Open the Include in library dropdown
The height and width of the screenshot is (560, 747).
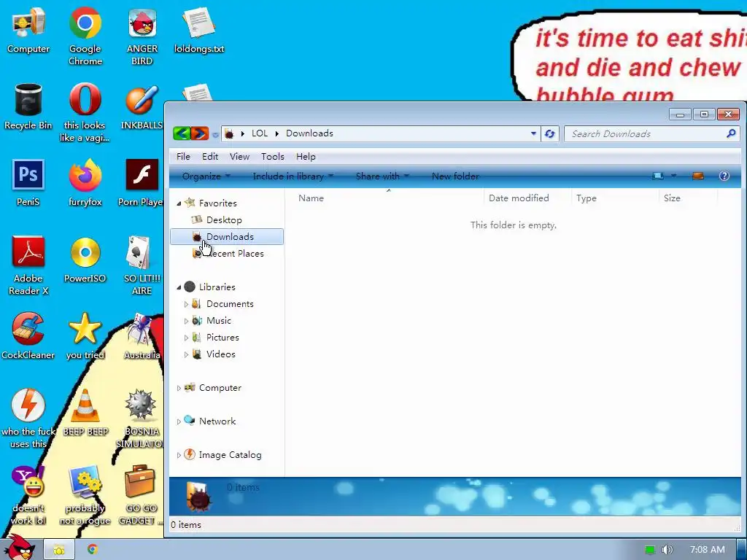tap(293, 176)
